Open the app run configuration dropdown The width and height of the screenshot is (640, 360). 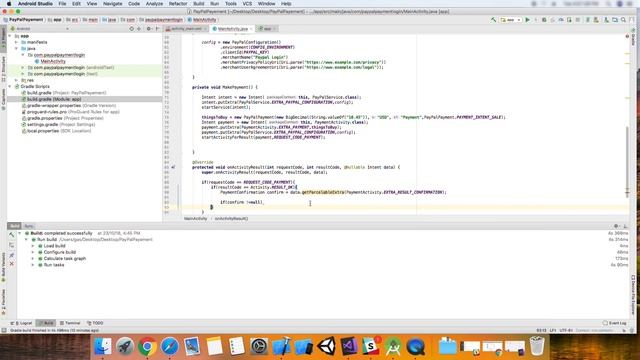[511, 20]
